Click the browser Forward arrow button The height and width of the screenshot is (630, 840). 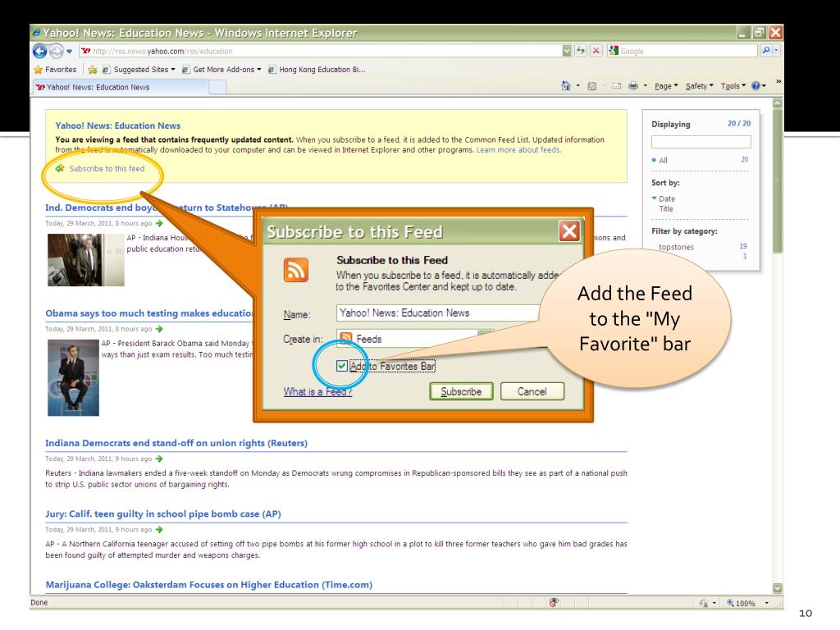57,51
